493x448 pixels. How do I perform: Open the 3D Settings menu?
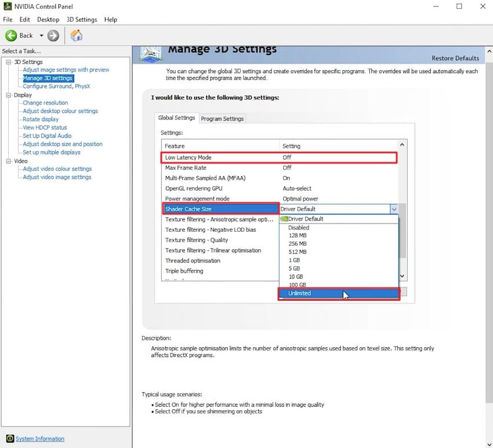pyautogui.click(x=82, y=20)
